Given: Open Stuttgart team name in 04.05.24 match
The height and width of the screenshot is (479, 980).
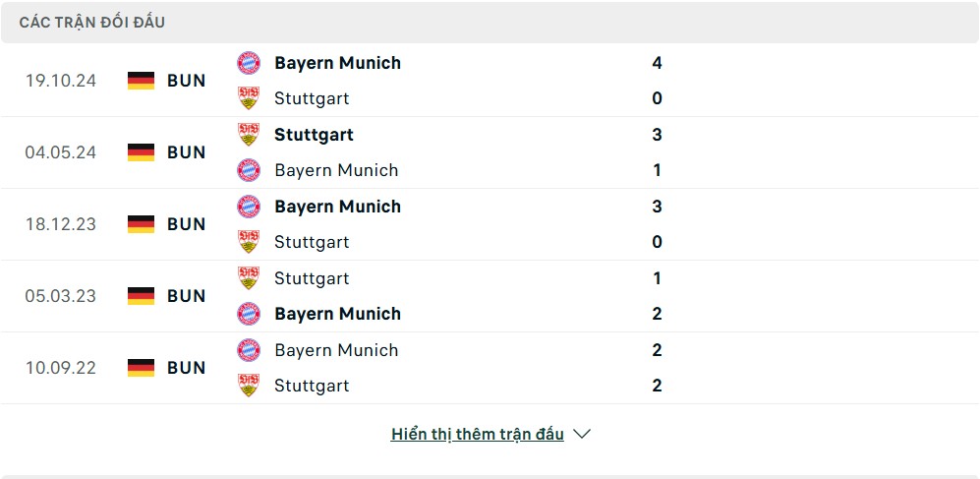Looking at the screenshot, I should [314, 135].
